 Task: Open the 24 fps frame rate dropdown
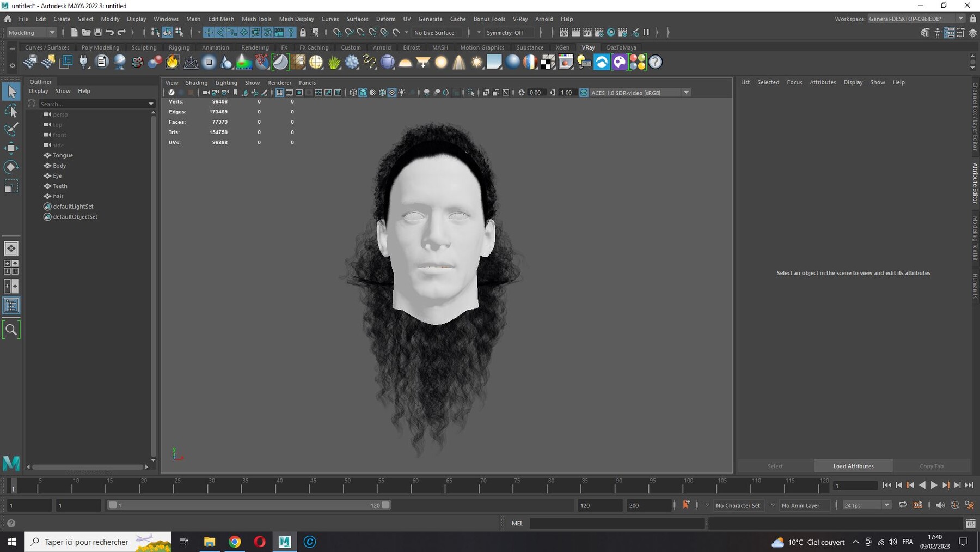point(866,505)
